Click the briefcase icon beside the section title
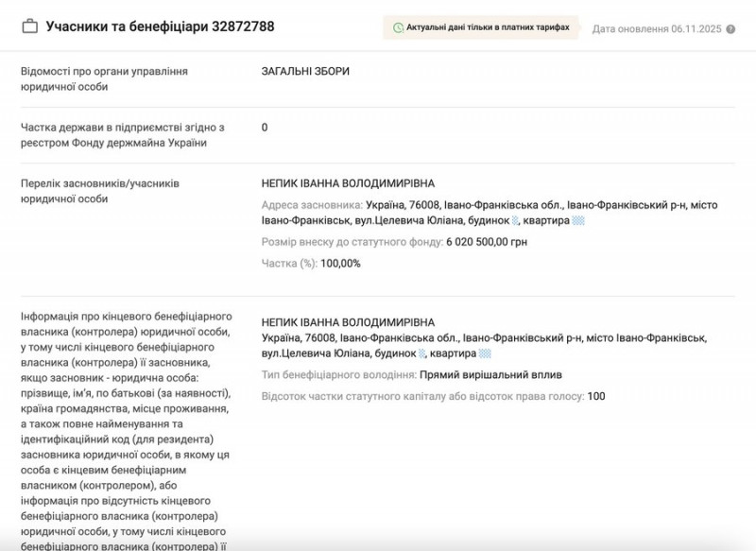 (30, 26)
